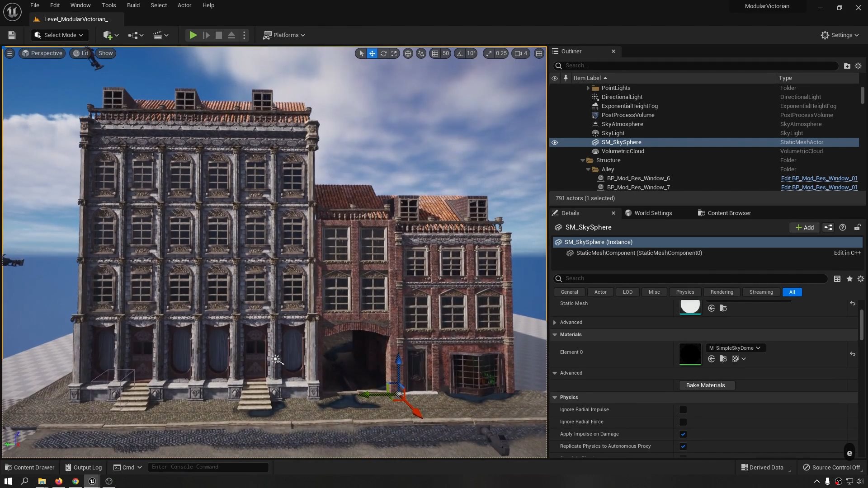Collapse the Structure folder in Outliner

[583, 160]
